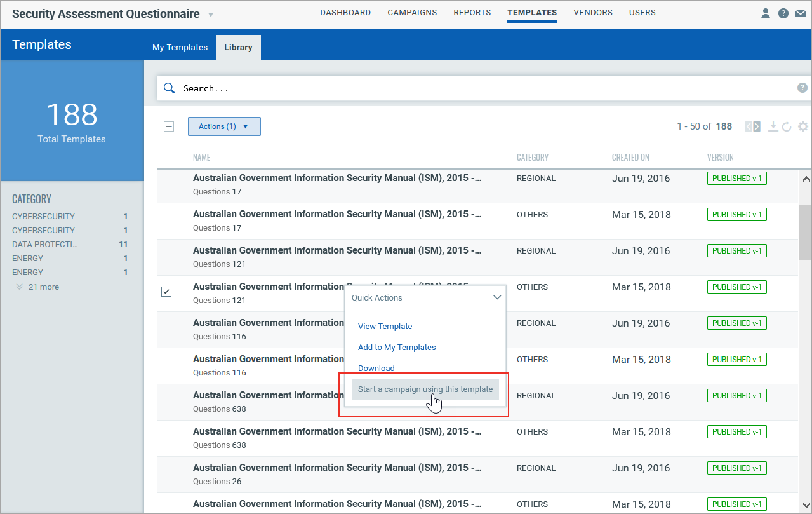The height and width of the screenshot is (514, 812).
Task: Open the help question mark icon in header
Action: tap(783, 13)
